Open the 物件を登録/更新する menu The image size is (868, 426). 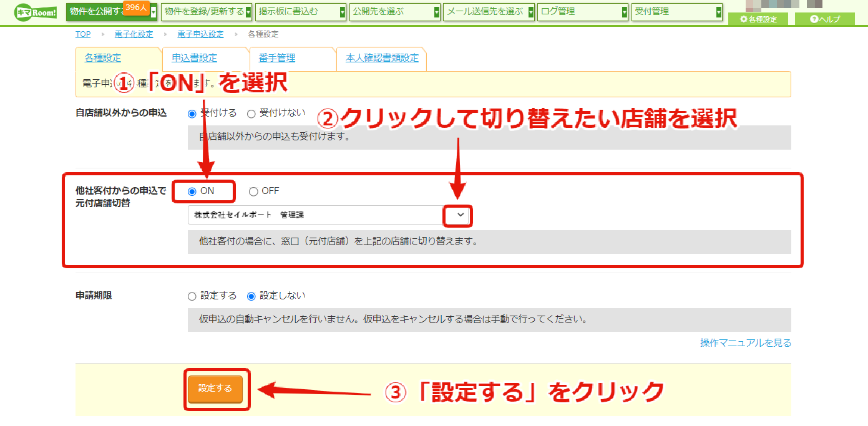[207, 12]
